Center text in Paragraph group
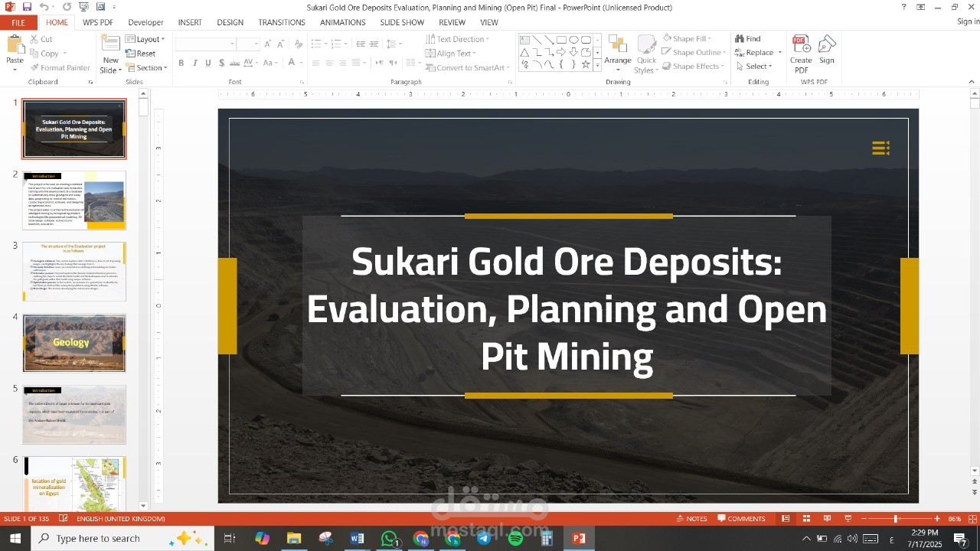Image resolution: width=980 pixels, height=551 pixels. (329, 64)
